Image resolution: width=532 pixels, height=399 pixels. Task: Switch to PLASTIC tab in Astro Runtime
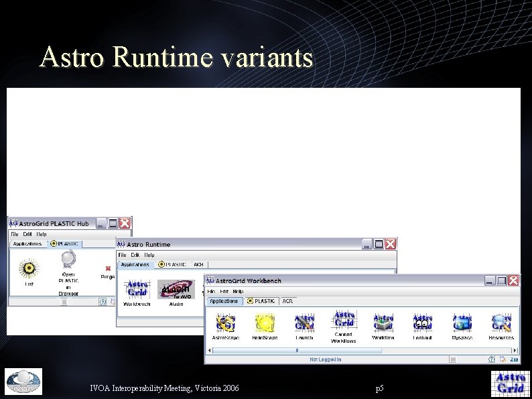point(173,264)
